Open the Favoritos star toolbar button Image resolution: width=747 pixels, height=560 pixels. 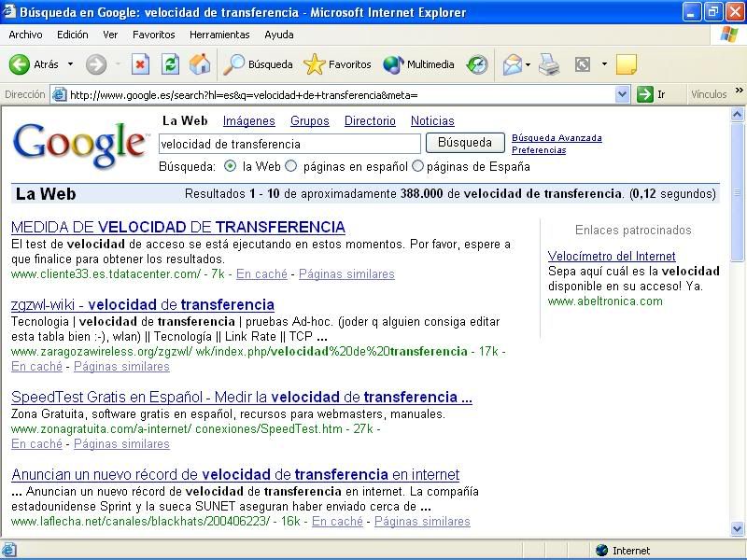coord(337,64)
